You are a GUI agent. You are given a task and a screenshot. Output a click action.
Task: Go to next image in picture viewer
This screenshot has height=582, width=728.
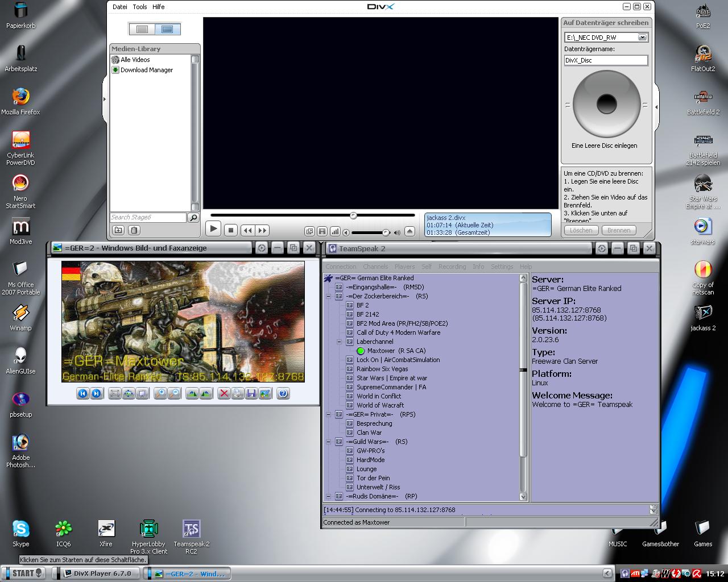[97, 393]
